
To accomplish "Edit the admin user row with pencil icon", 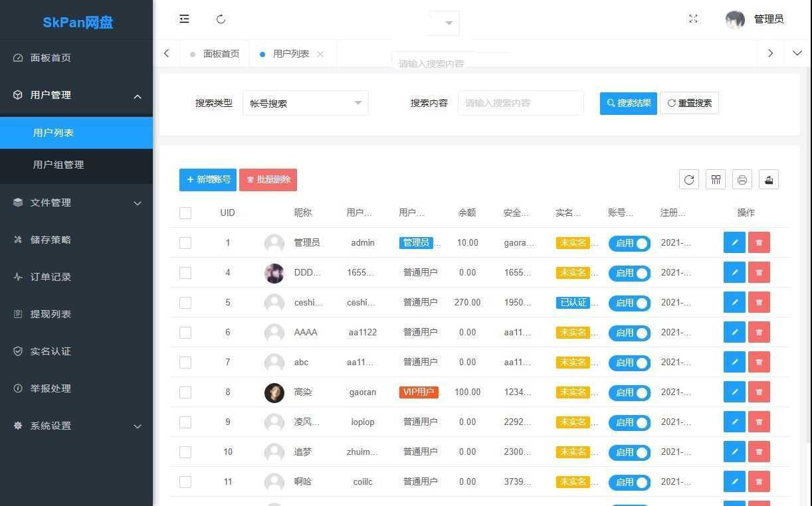I will pos(734,242).
